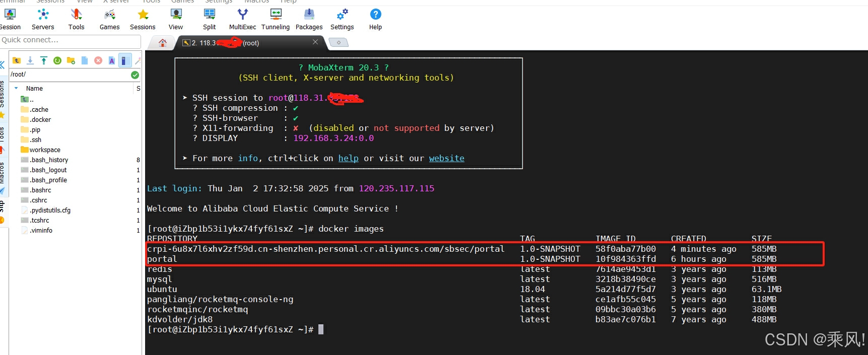Image resolution: width=868 pixels, height=355 pixels.
Task: Click the Split terminal toolbar icon
Action: coord(210,20)
